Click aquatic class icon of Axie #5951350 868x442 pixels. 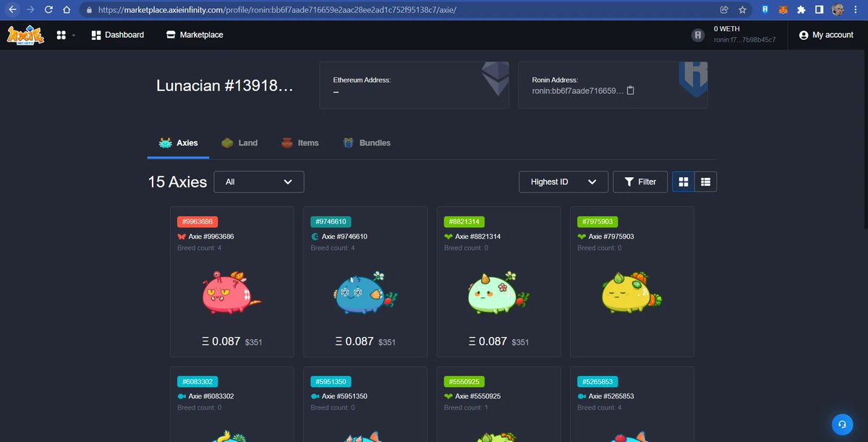click(315, 396)
